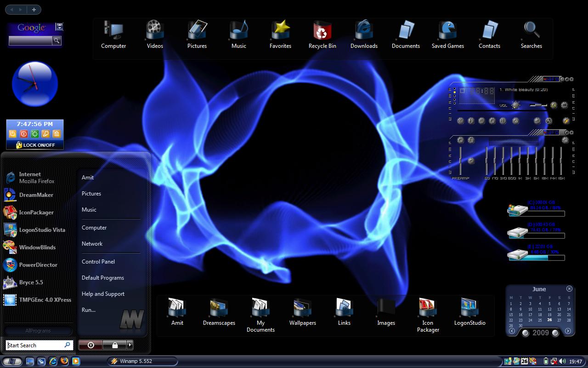Toggle repeat in the Winamp player
This screenshot has height=368, width=588.
click(x=548, y=121)
